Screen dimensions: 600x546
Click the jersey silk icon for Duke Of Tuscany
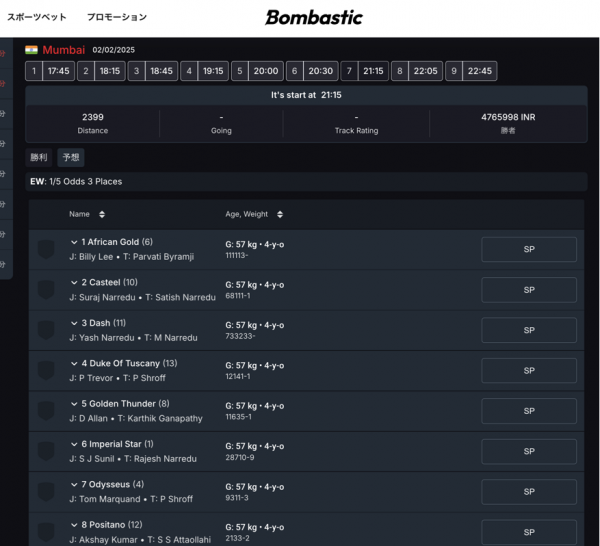pyautogui.click(x=46, y=371)
